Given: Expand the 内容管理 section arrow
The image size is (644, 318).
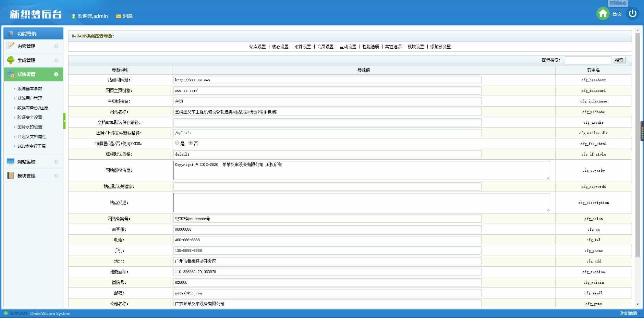Looking at the screenshot, I should coord(56,46).
